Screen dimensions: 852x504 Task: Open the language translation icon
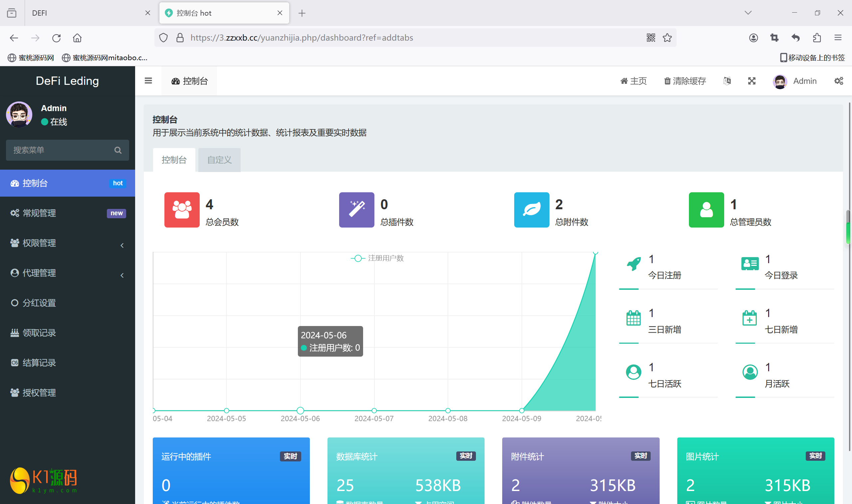[727, 81]
